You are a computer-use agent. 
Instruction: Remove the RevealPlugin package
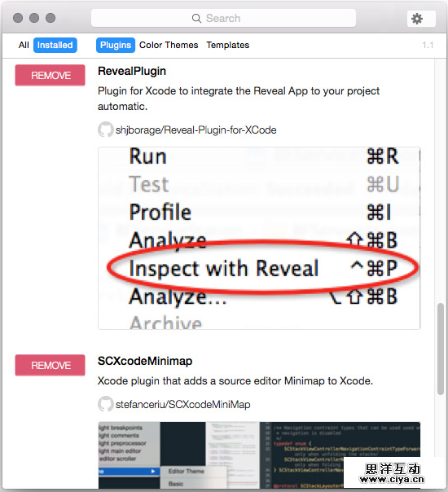coord(51,75)
